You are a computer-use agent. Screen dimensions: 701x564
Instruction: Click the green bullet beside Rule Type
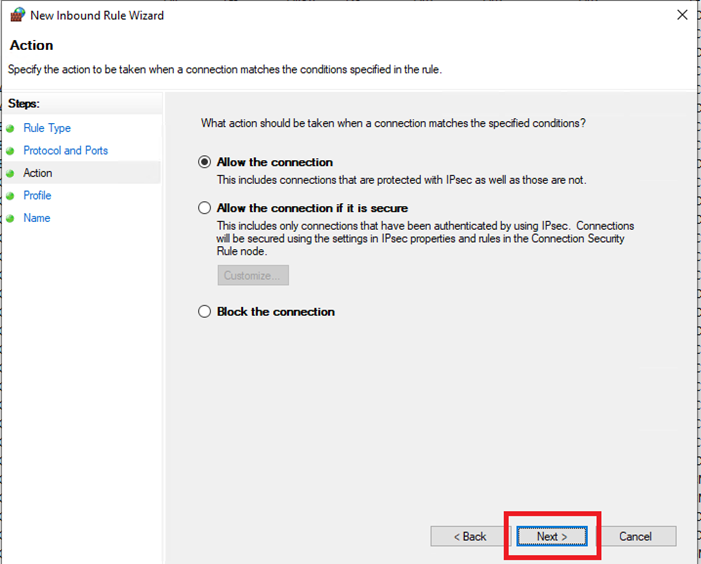tap(10, 129)
